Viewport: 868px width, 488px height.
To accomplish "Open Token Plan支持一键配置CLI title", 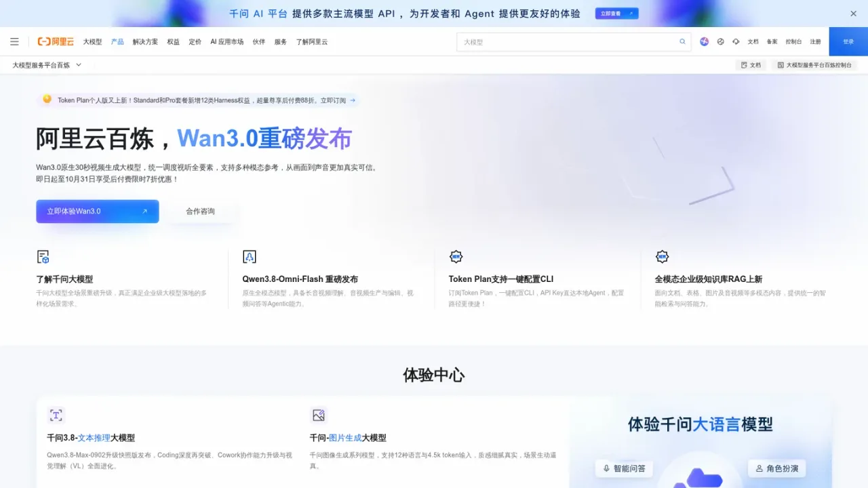I will click(x=501, y=279).
